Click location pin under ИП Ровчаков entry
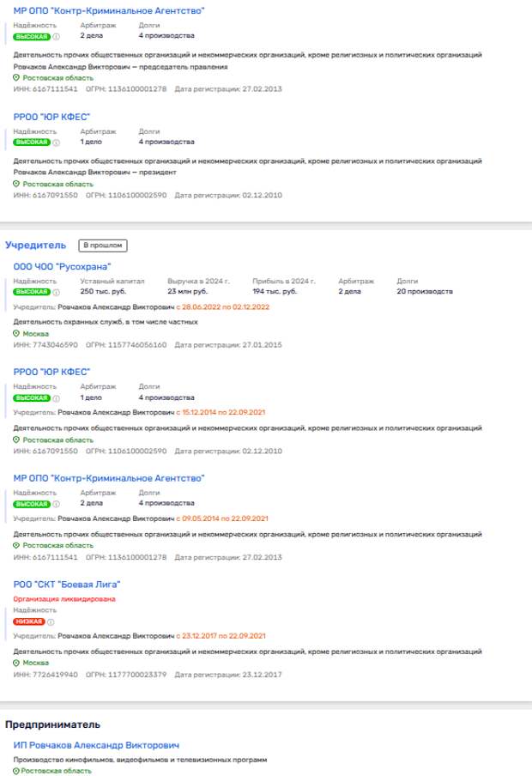 coord(17,772)
